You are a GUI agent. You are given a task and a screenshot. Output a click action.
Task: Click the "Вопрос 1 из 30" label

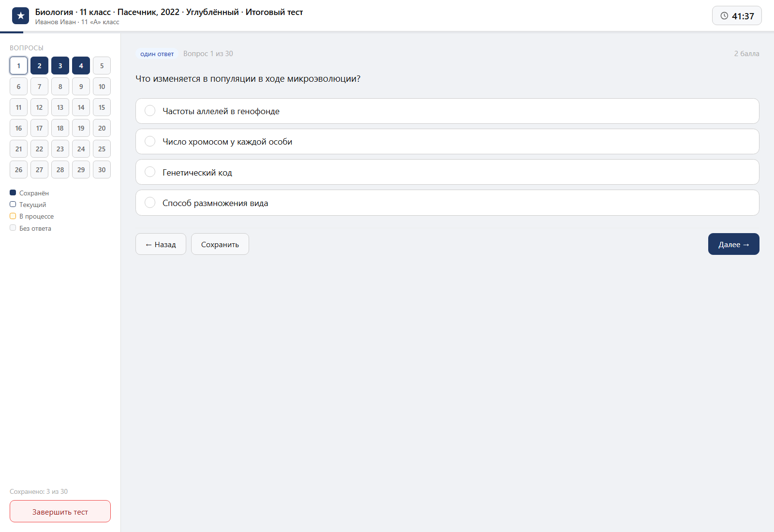coord(208,54)
